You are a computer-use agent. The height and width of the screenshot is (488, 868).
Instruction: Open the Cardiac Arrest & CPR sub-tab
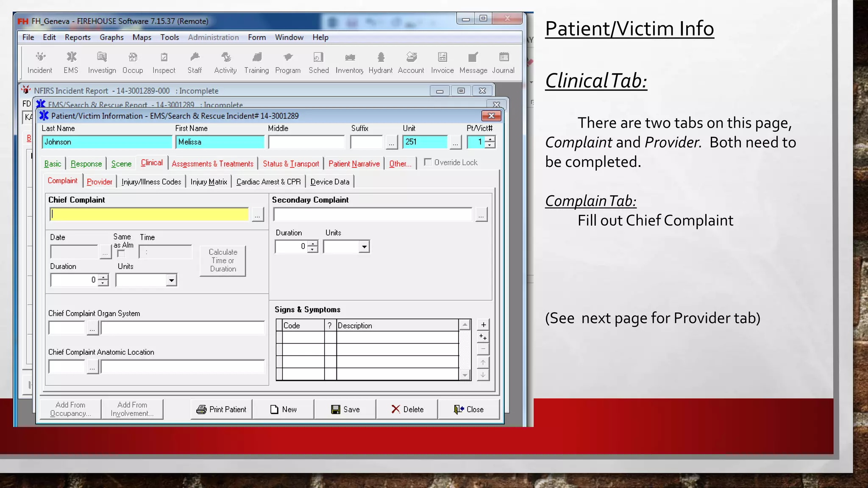tap(268, 182)
